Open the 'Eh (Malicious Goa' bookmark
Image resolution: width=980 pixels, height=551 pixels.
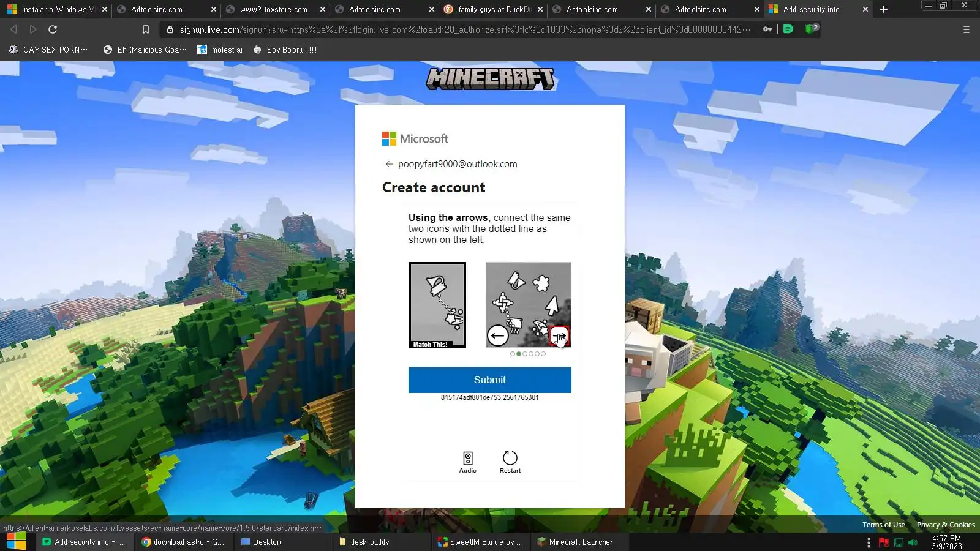[x=145, y=50]
